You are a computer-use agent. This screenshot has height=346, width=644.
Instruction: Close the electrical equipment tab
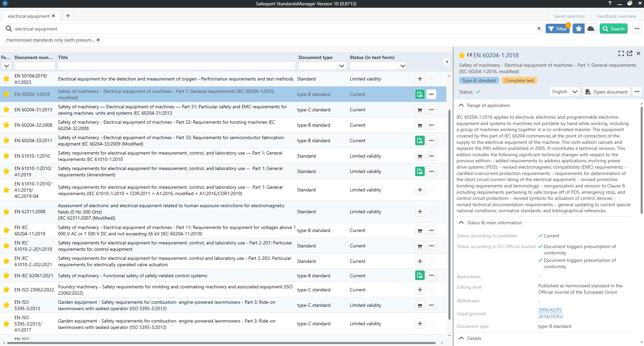click(x=54, y=16)
